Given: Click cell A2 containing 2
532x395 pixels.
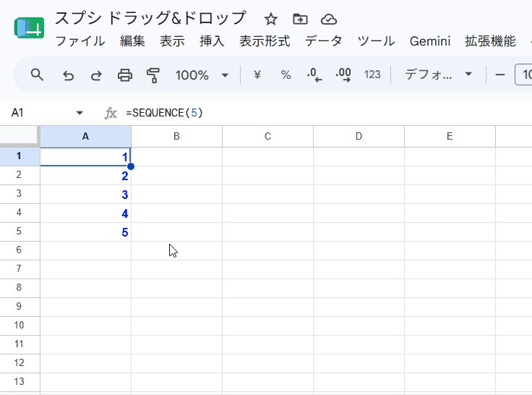Looking at the screenshot, I should [x=85, y=176].
